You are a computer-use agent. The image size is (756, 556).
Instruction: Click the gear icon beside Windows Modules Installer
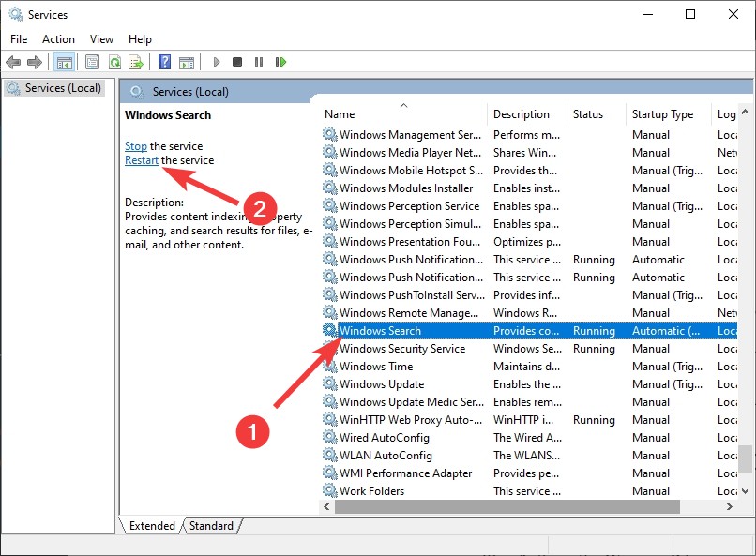330,188
